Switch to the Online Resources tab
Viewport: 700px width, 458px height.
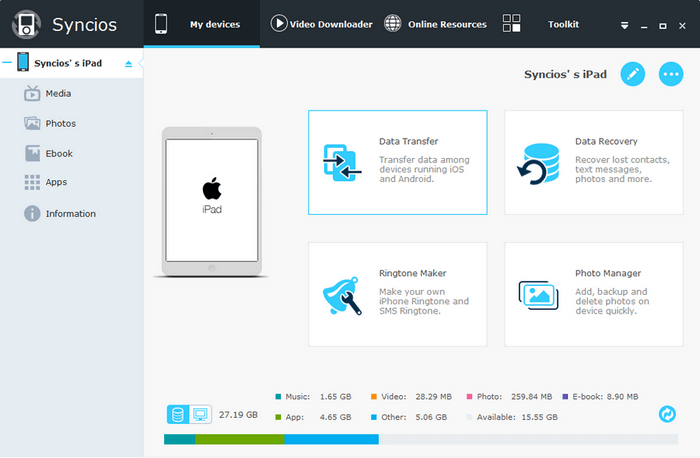(x=435, y=24)
